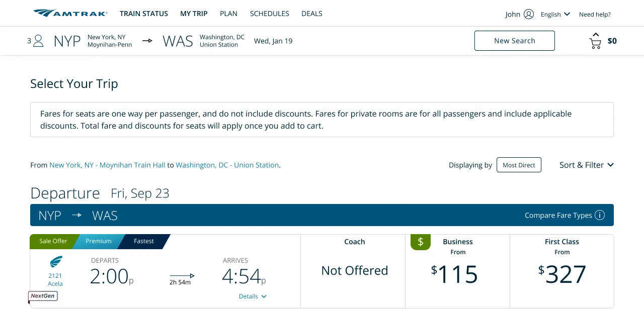Open the shopping cart icon
The height and width of the screenshot is (312, 644).
[x=595, y=41]
